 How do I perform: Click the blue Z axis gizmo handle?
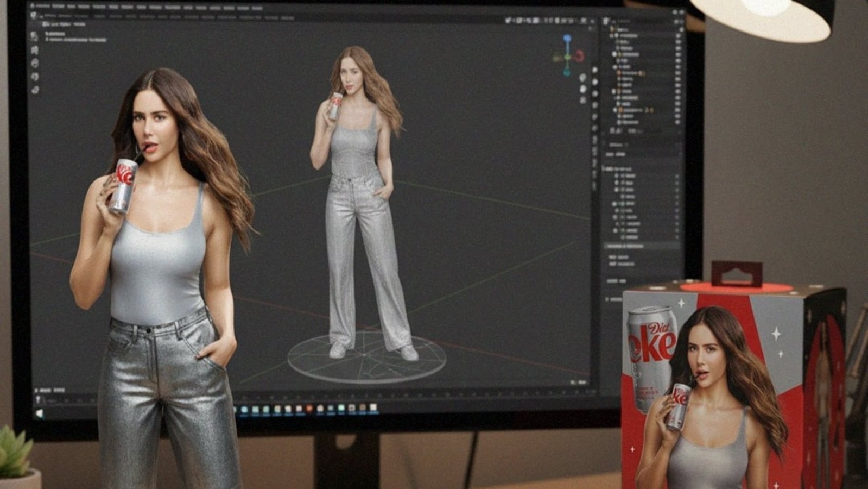click(x=567, y=39)
